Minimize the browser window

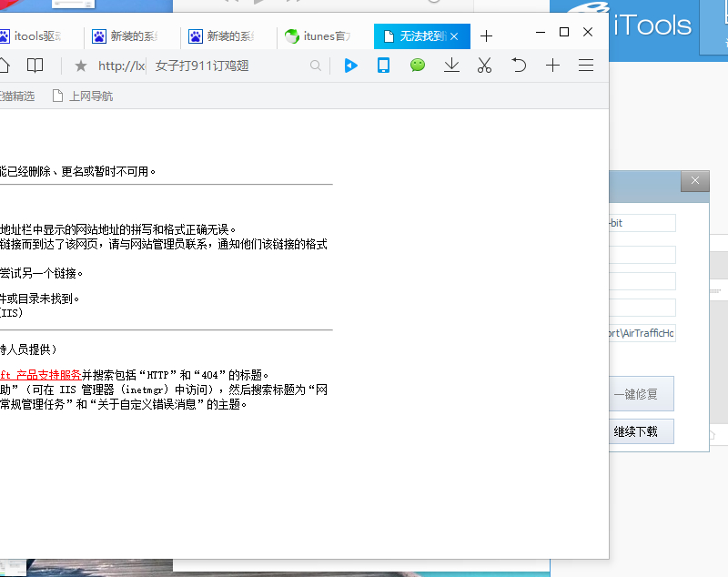coord(540,32)
